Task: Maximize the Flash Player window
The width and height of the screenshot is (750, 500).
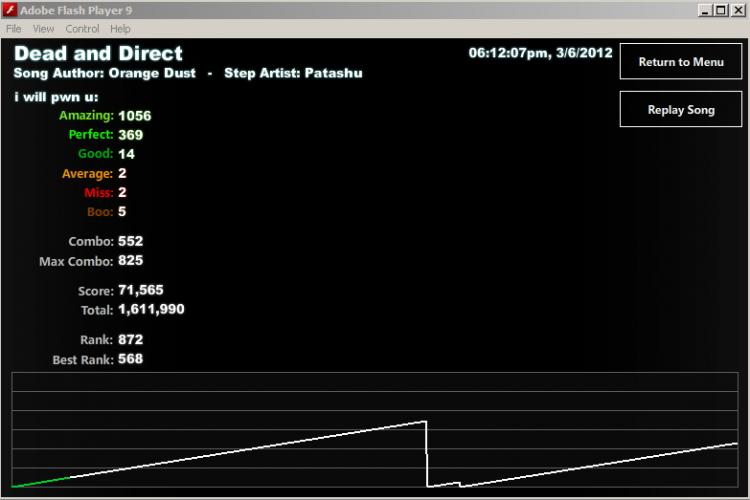Action: click(x=721, y=10)
